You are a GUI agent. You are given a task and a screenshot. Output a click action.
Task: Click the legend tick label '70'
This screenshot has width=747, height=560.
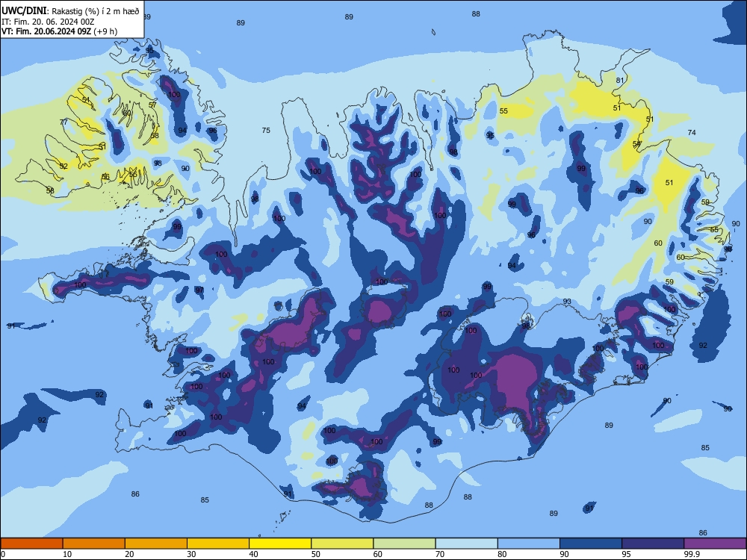pos(440,554)
